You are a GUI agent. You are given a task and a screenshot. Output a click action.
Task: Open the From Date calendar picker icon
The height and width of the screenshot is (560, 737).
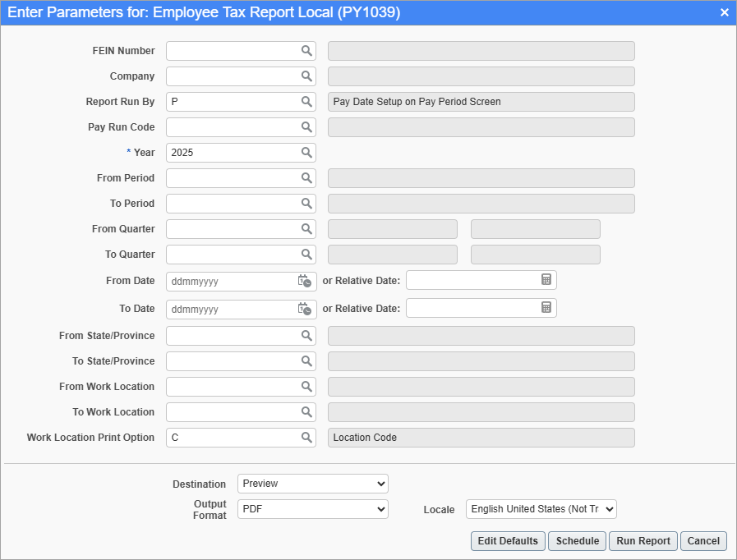[306, 281]
